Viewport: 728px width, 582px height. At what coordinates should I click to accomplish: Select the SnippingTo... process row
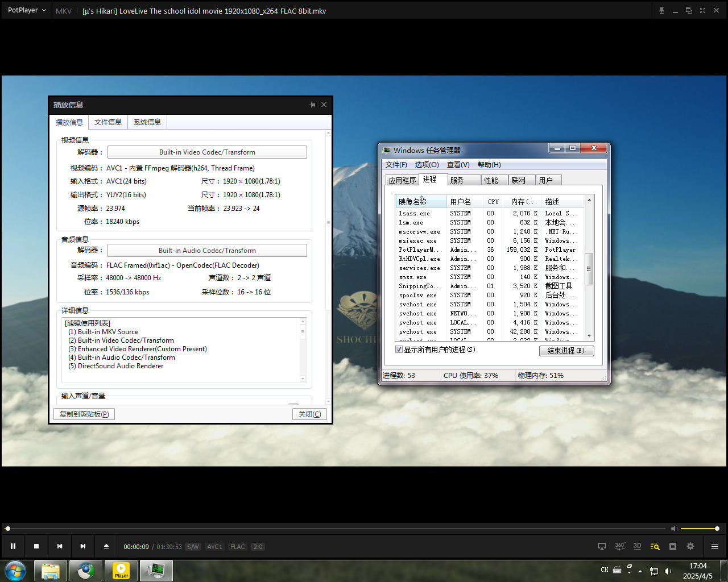click(489, 286)
